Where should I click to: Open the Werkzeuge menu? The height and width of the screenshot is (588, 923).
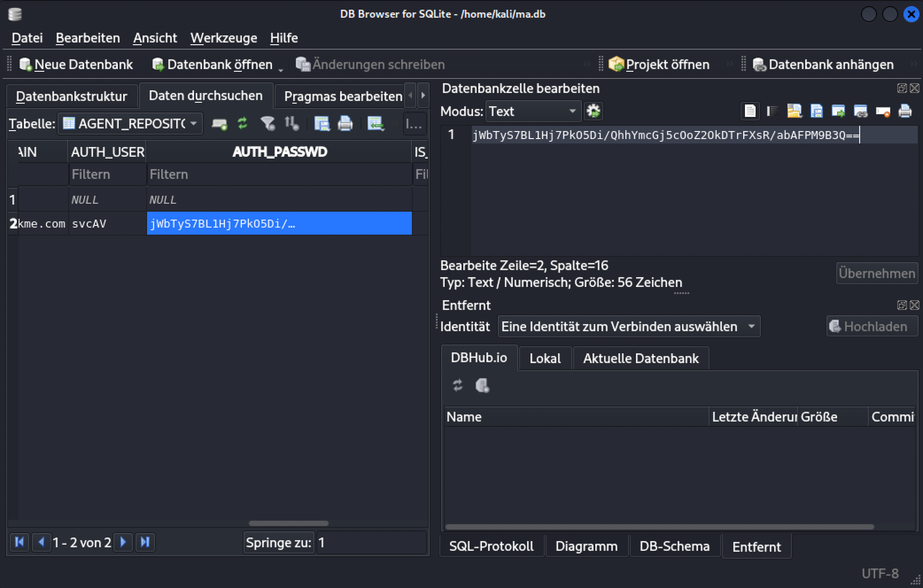point(224,38)
